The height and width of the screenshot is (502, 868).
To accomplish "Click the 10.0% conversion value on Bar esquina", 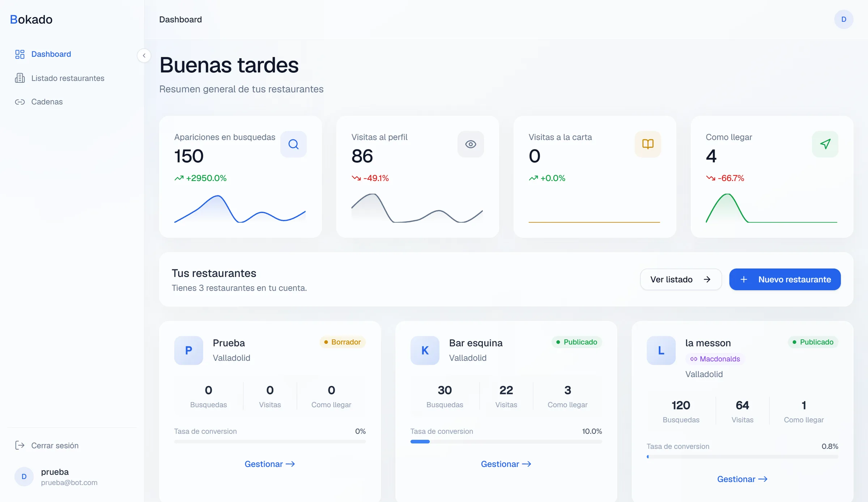I will [x=592, y=431].
